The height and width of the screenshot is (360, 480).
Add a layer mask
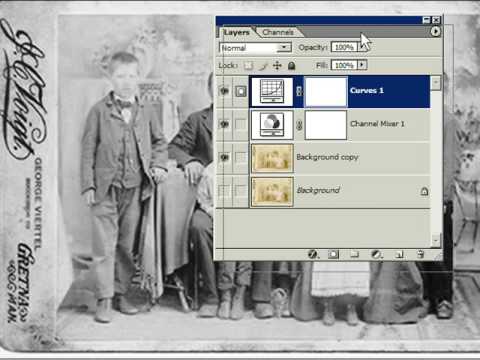point(333,255)
